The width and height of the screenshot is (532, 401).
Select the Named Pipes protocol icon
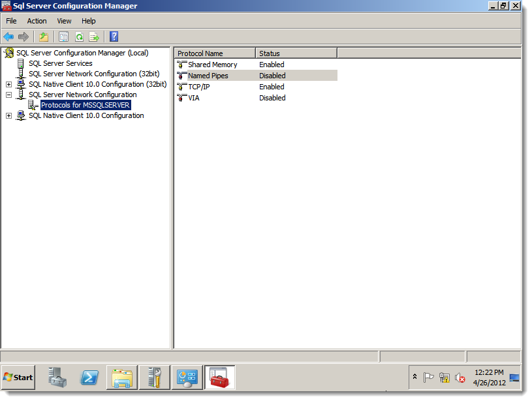pos(182,76)
